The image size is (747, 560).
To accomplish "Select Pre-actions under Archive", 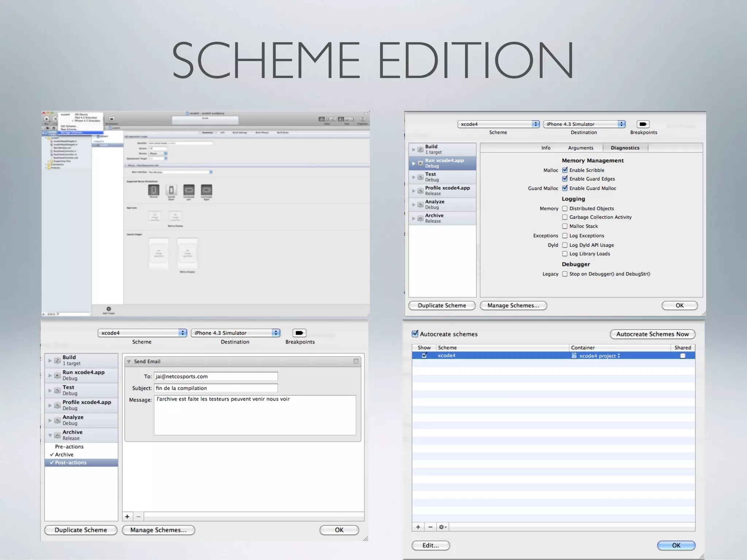I will point(69,447).
